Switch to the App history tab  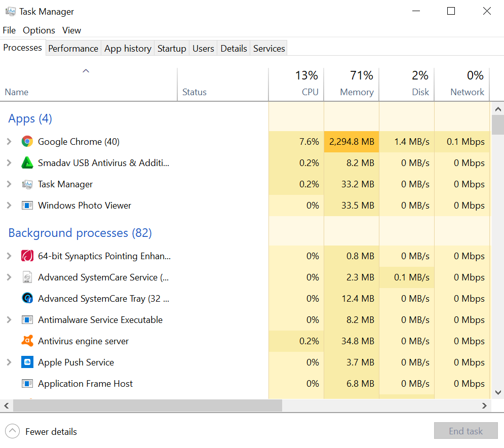click(x=128, y=48)
